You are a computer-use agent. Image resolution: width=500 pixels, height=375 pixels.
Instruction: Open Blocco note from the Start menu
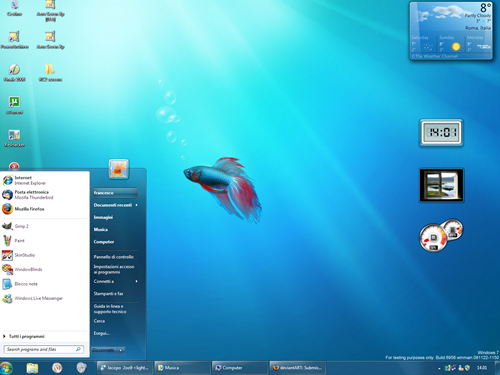(x=21, y=284)
